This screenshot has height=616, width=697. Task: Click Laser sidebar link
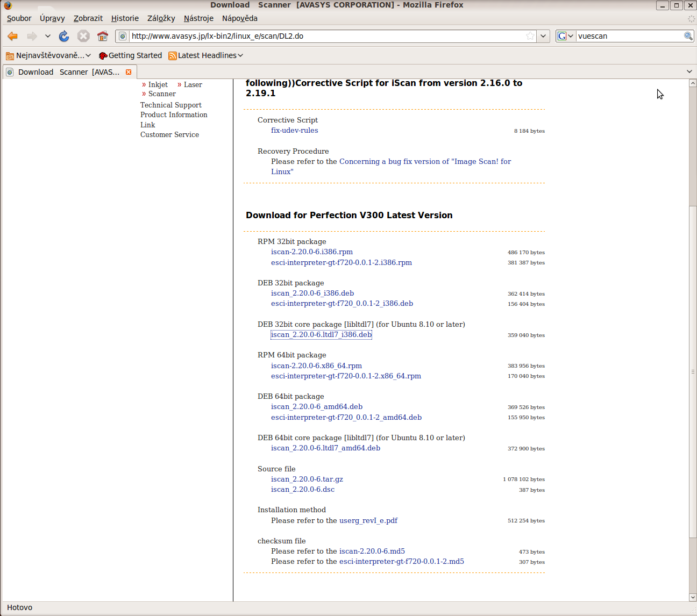[x=193, y=84]
